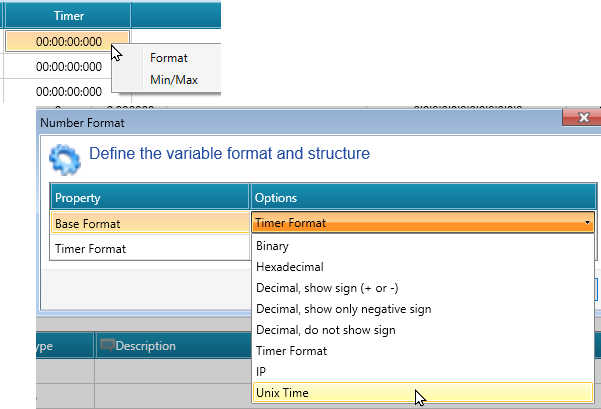
Task: Select Binary from the format list
Action: coord(273,246)
